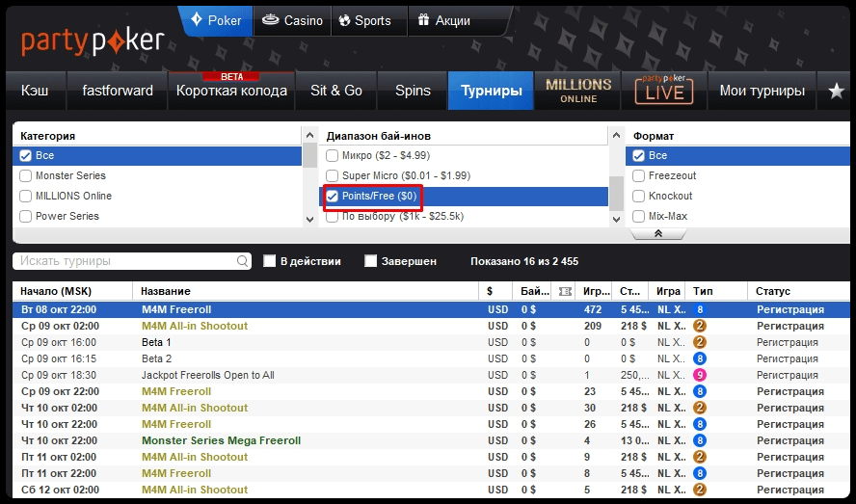This screenshot has width=856, height=504.
Task: Click blue 8 badge in Ср 09 окт 22:00 row
Action: click(699, 391)
